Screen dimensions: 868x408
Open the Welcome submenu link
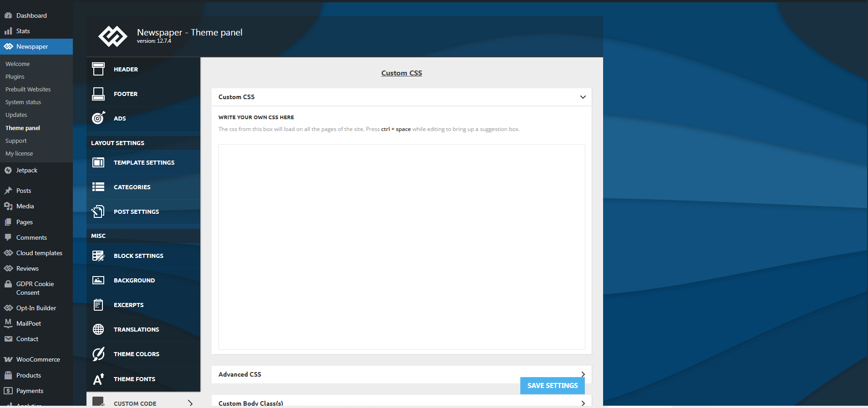click(18, 64)
